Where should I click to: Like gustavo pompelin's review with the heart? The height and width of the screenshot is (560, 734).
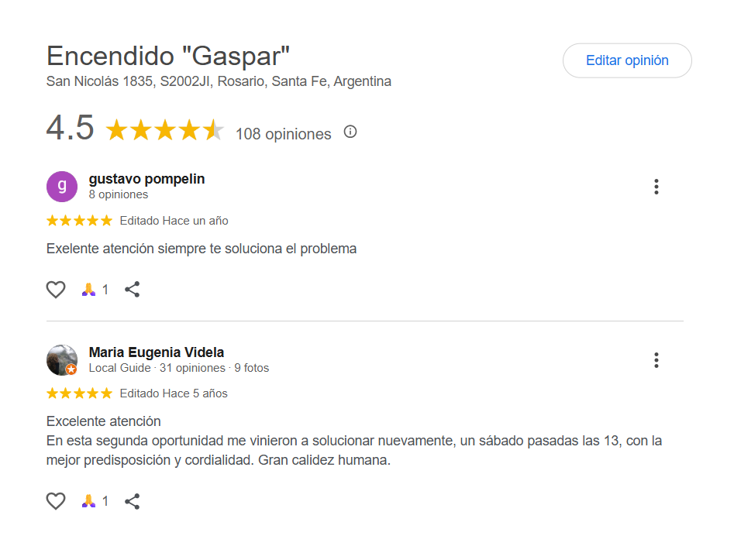pos(56,290)
